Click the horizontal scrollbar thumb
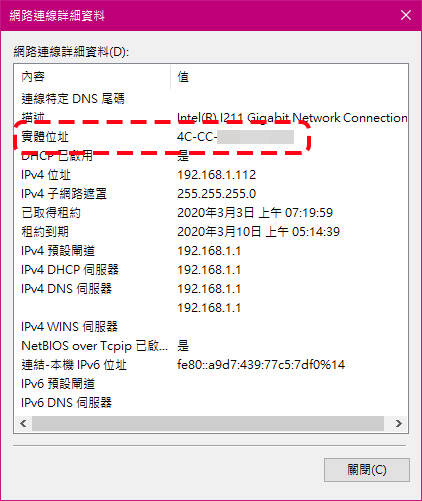Screen dimensions: 422x501 pos(208,423)
